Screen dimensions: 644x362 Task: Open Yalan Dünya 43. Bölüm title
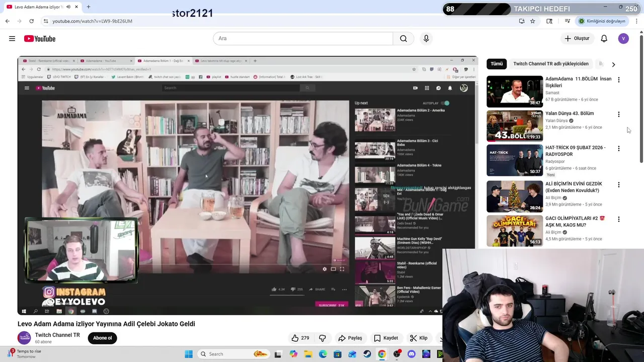pyautogui.click(x=570, y=113)
